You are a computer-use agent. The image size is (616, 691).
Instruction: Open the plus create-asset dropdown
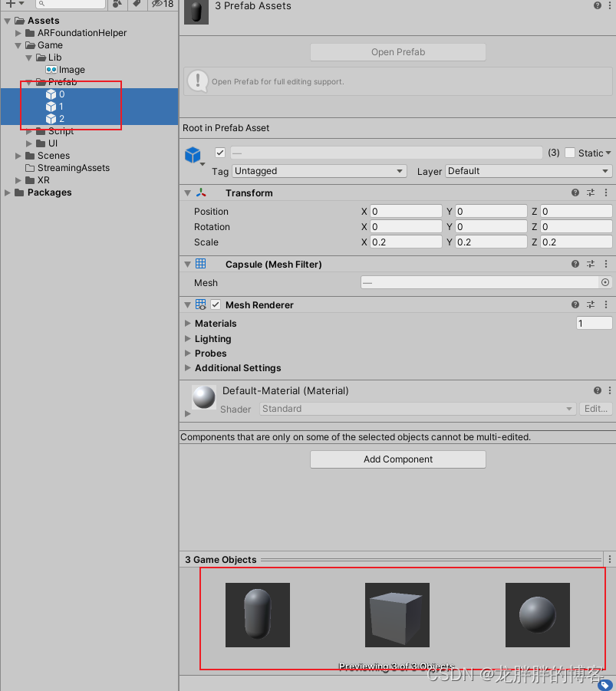pos(15,4)
